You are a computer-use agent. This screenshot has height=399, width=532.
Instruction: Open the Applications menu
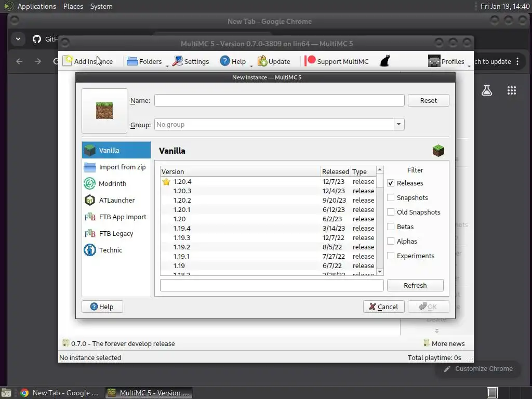37,6
